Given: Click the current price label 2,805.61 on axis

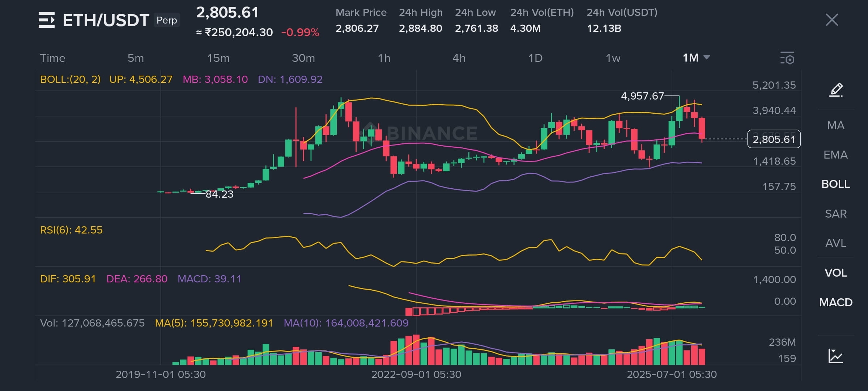Looking at the screenshot, I should click(774, 139).
